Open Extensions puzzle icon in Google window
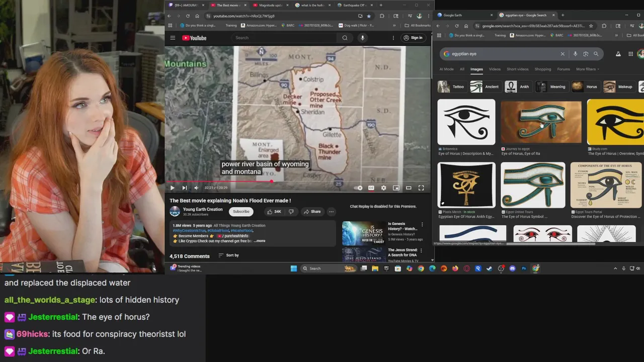 (604, 26)
